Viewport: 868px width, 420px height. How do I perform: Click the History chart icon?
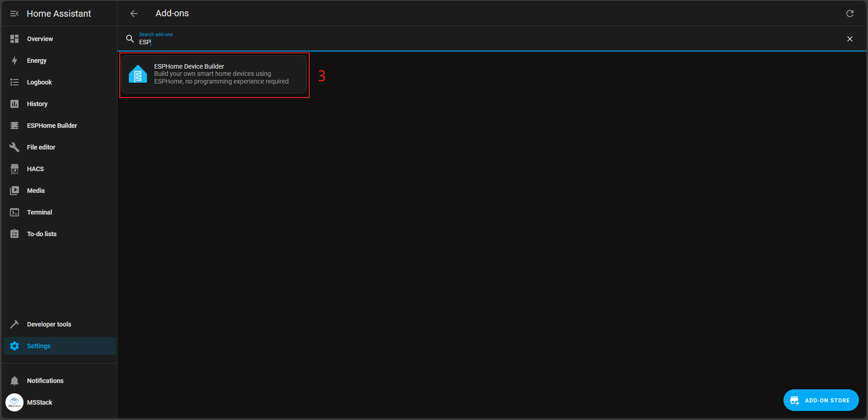coord(14,104)
